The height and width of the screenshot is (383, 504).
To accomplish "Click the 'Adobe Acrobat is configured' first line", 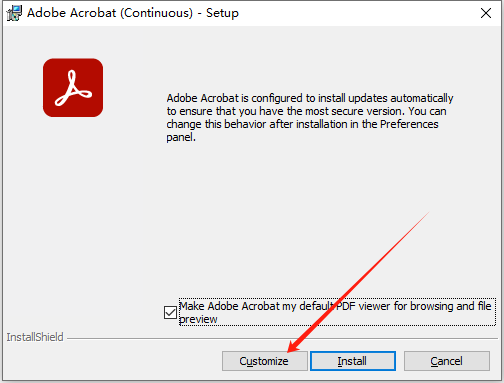I will (310, 98).
